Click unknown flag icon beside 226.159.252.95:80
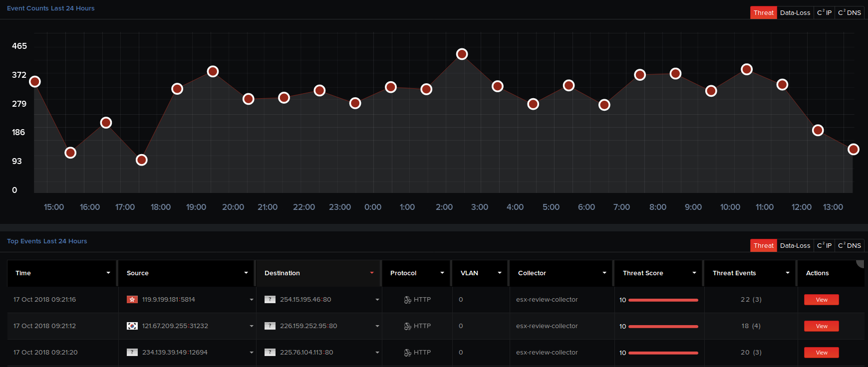The height and width of the screenshot is (367, 868). 270,326
